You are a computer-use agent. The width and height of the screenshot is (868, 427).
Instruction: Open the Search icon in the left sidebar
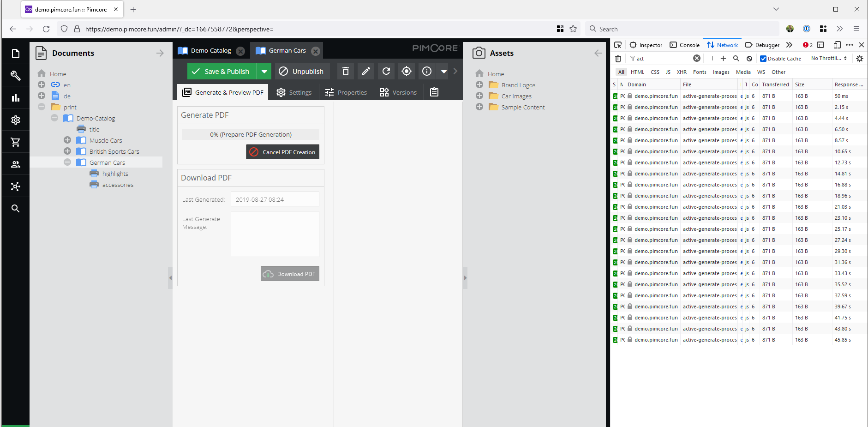[15, 208]
